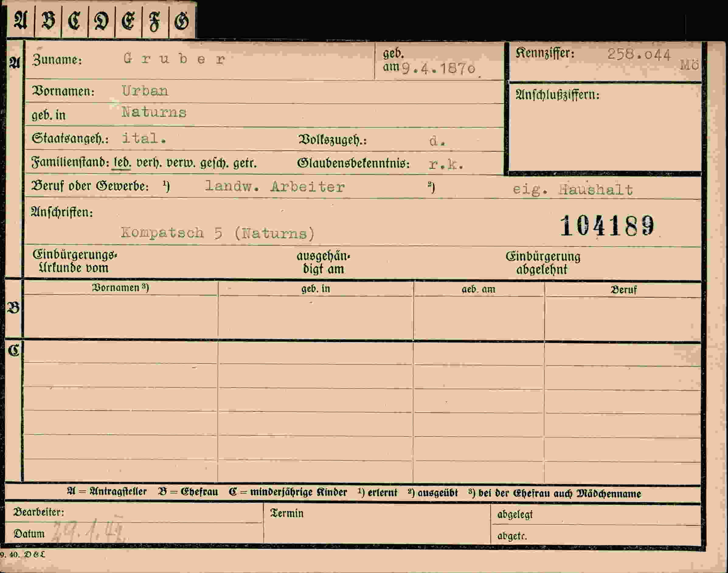Viewport: 728px width, 573px height.
Task: Click the "verw." marital status option
Action: tap(181, 163)
